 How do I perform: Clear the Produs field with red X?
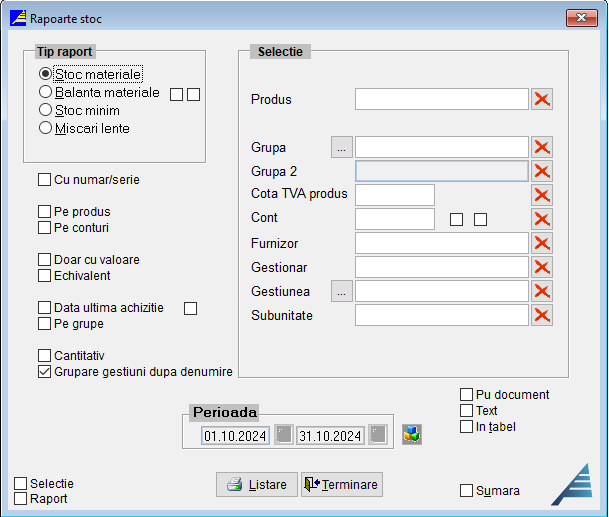click(542, 98)
